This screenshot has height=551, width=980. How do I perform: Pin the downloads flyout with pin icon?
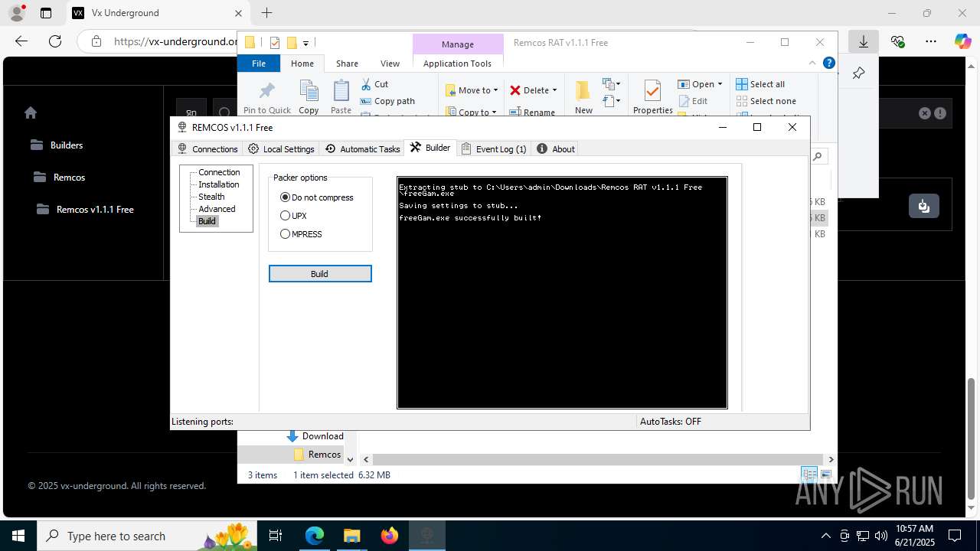point(858,73)
